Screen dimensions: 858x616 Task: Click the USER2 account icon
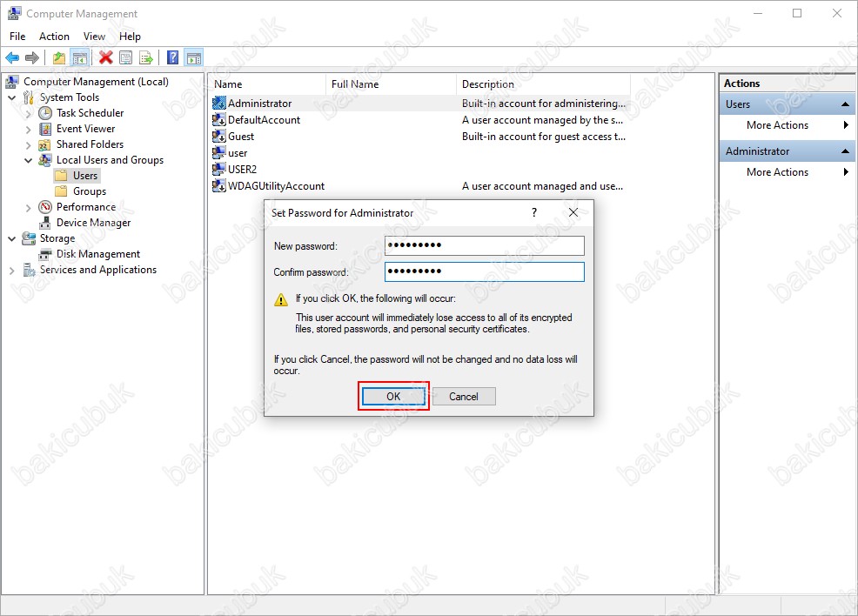(219, 169)
